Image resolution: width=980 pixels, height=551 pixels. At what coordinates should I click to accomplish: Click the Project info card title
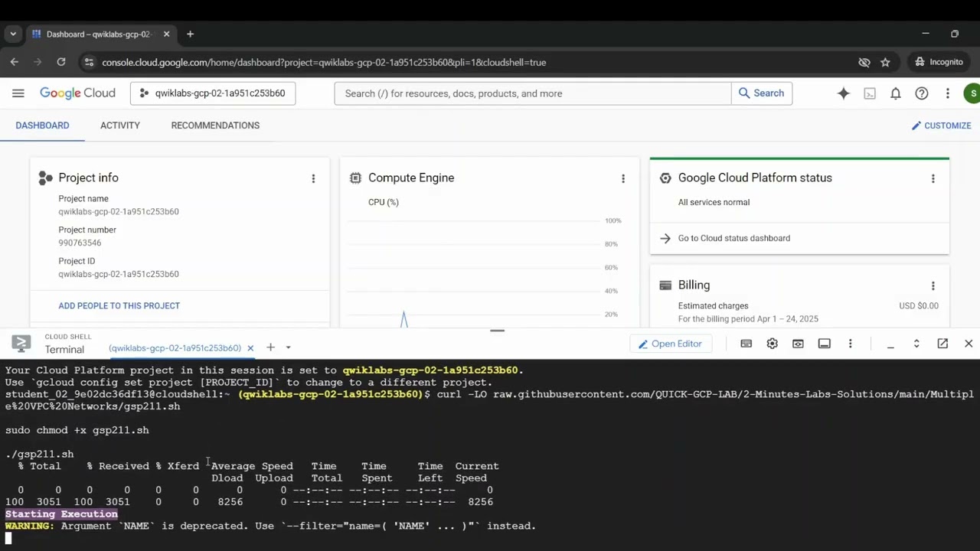tap(88, 178)
